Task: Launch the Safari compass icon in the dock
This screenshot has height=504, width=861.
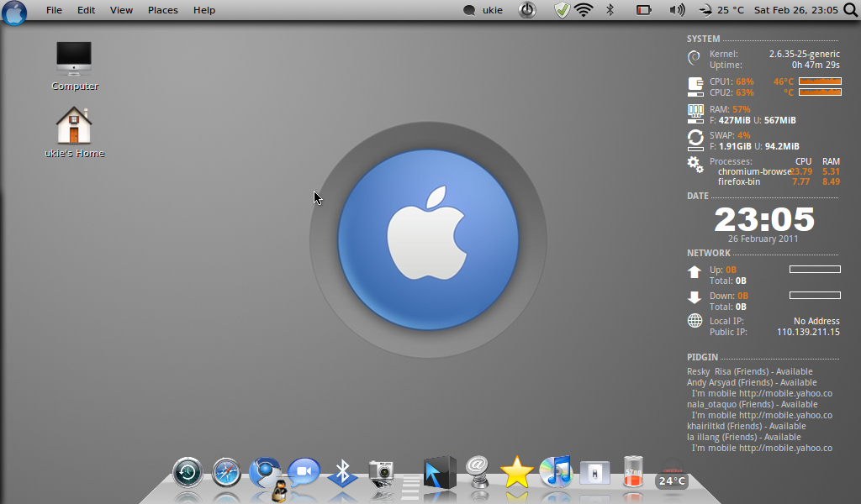Action: coord(226,472)
